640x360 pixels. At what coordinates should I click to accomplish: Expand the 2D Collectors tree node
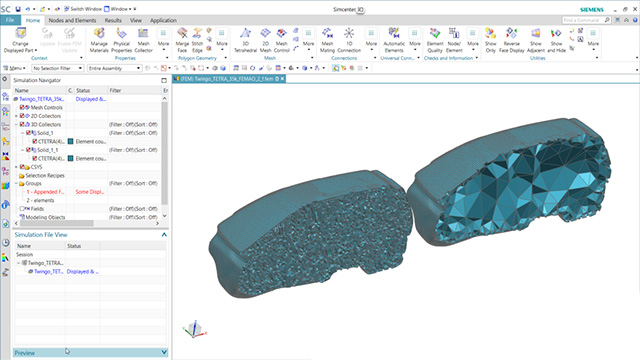click(17, 116)
